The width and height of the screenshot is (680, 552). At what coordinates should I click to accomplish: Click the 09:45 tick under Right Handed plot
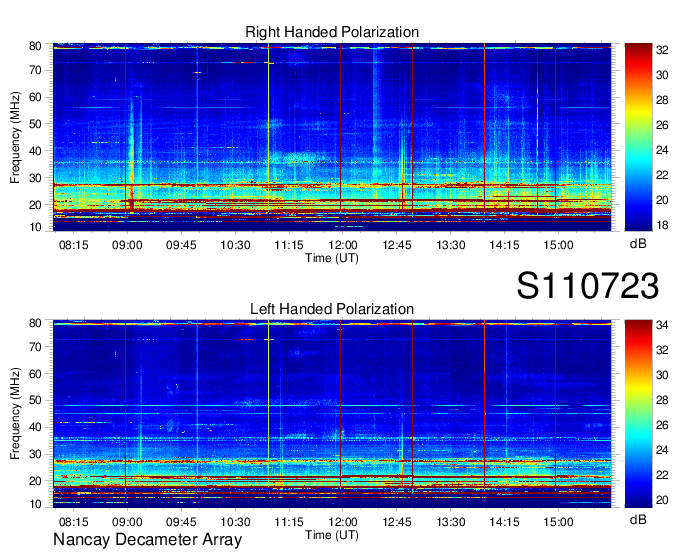pyautogui.click(x=181, y=245)
